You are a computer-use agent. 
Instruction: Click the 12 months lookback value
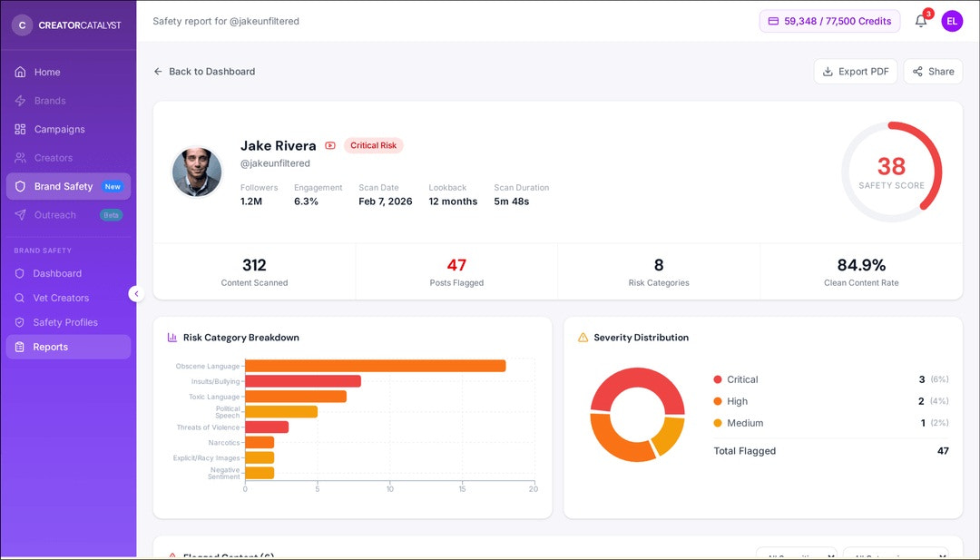click(x=453, y=201)
